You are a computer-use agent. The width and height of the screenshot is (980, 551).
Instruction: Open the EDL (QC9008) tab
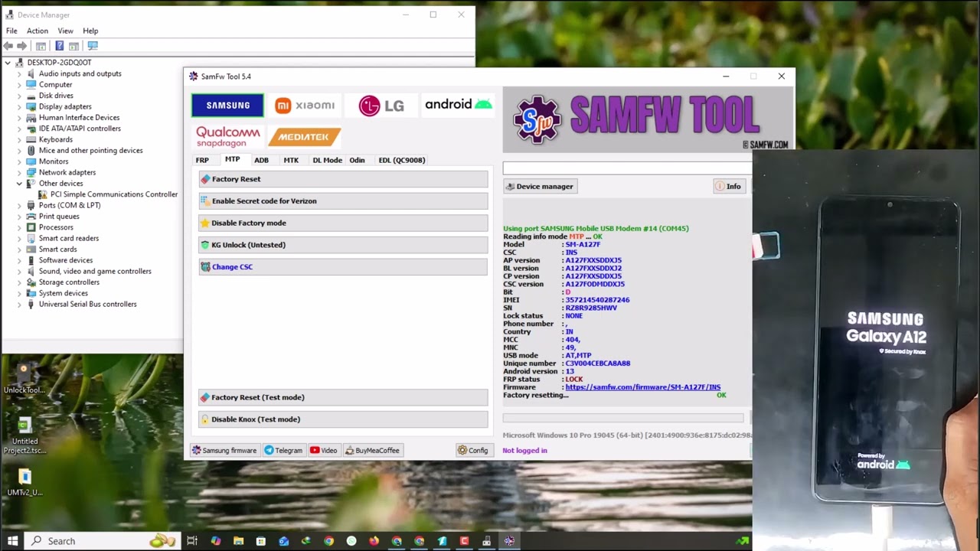click(401, 160)
